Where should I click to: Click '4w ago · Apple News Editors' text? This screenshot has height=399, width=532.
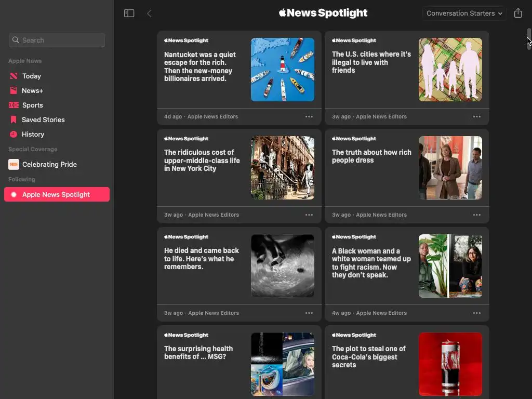tap(369, 313)
